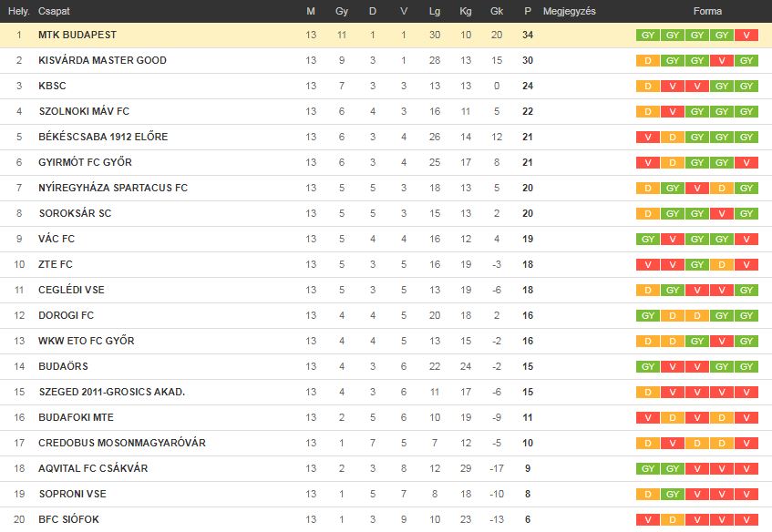Click the Gk goal difference column header
This screenshot has height=532, width=772.
[497, 11]
